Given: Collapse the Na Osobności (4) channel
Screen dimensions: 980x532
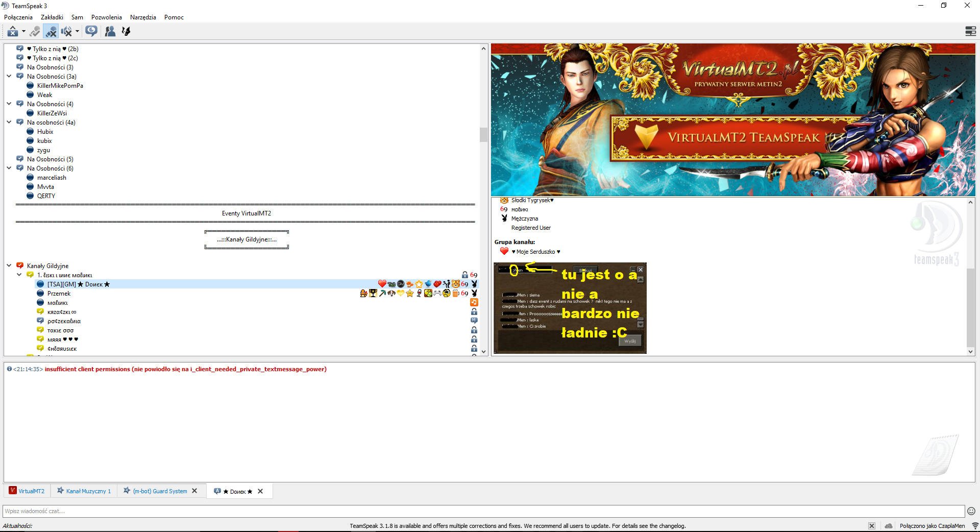Looking at the screenshot, I should click(9, 104).
